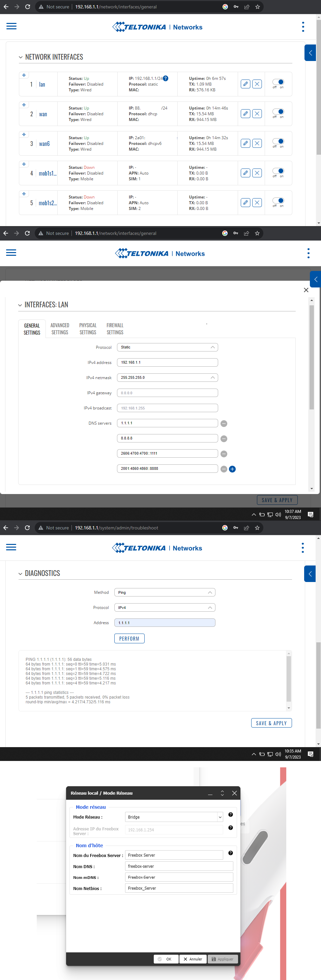The height and width of the screenshot is (980, 321).
Task: Toggle the mob1s1 interface switch
Action: [x=278, y=171]
